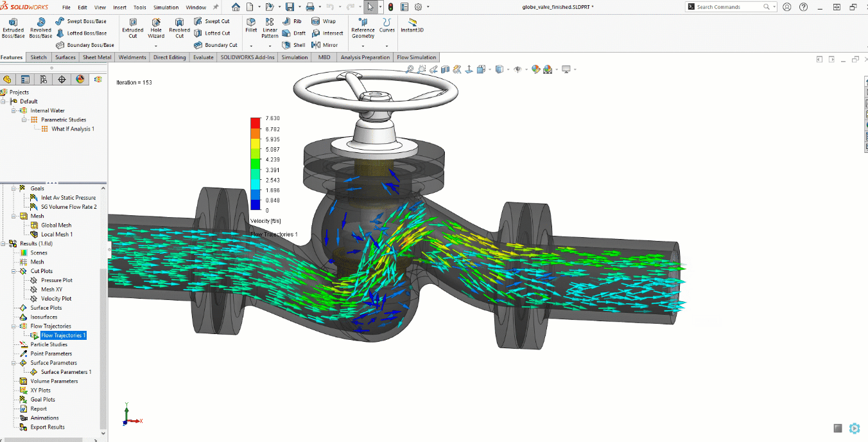
Task: Select the Revolved Cut tool
Action: 179,28
